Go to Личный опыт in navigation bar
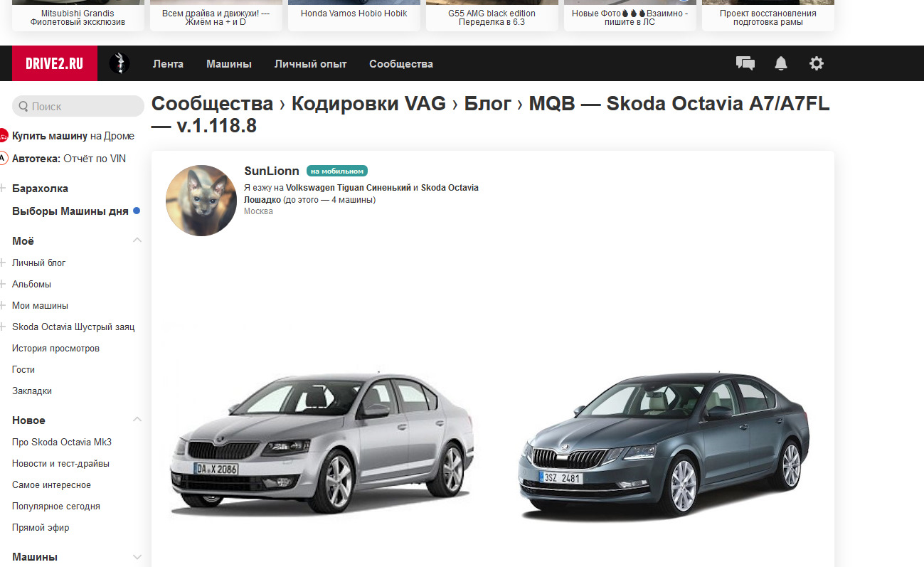This screenshot has width=924, height=567. tap(311, 64)
